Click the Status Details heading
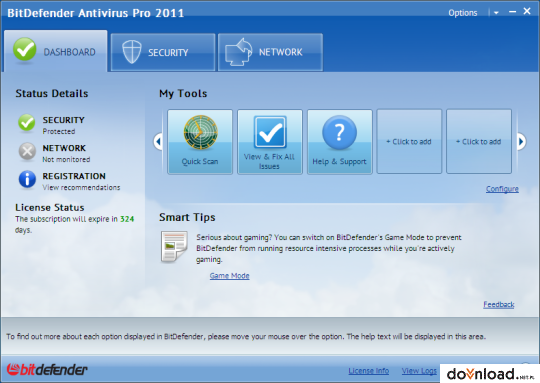 (x=52, y=93)
